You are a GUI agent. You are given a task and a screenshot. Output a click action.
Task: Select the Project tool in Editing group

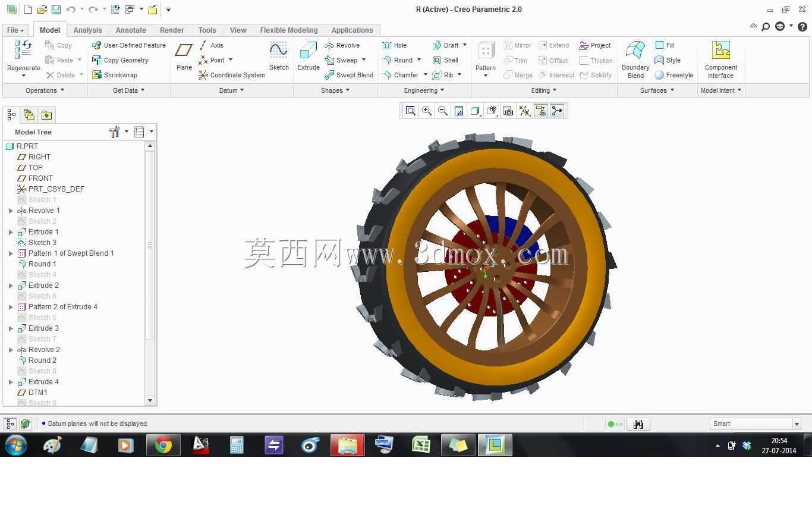tap(595, 45)
